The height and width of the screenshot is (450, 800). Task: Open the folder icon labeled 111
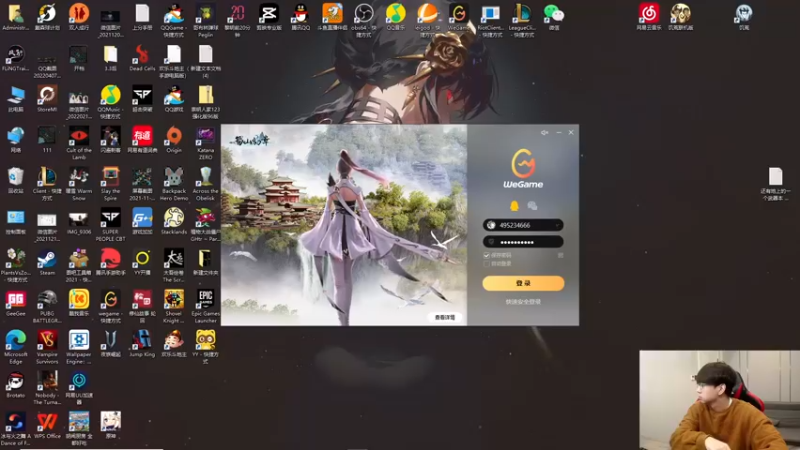[47, 140]
